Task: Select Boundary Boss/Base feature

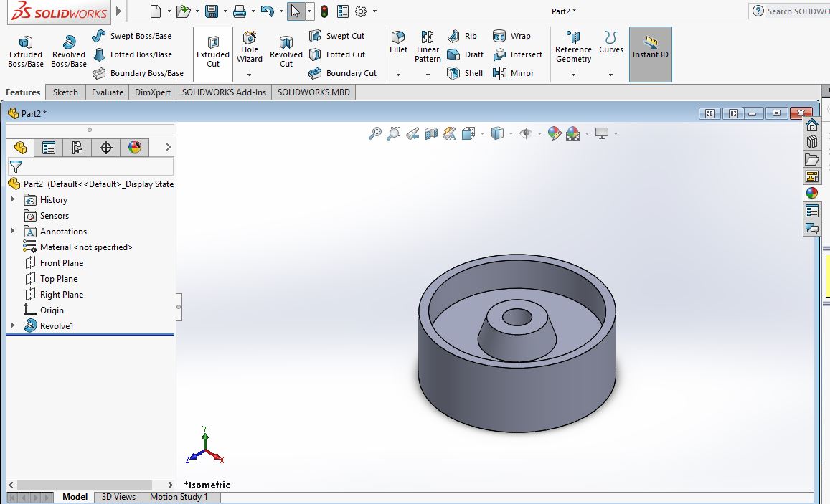Action: click(138, 73)
